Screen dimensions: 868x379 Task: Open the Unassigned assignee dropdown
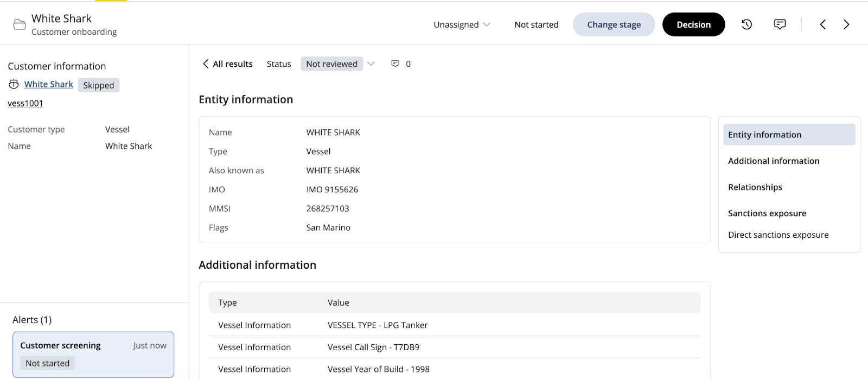[462, 24]
